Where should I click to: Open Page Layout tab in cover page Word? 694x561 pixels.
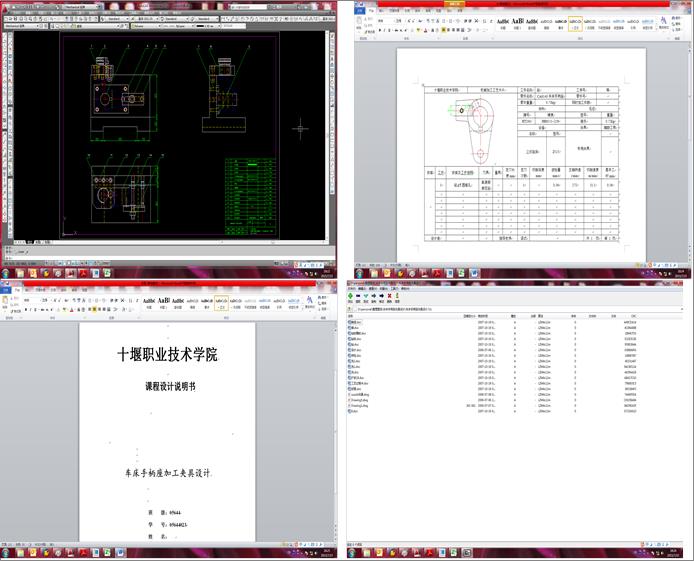point(40,290)
